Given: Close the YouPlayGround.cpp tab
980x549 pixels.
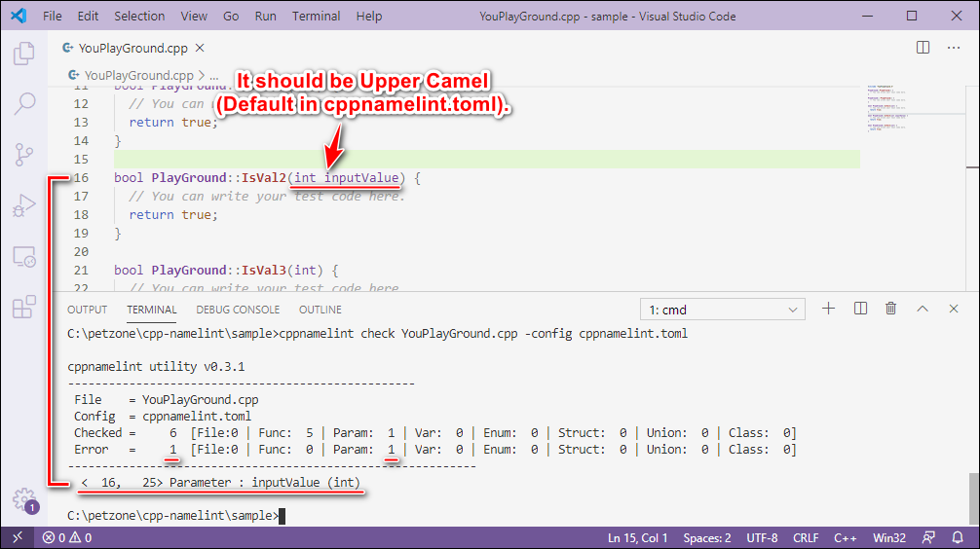Looking at the screenshot, I should tap(200, 48).
